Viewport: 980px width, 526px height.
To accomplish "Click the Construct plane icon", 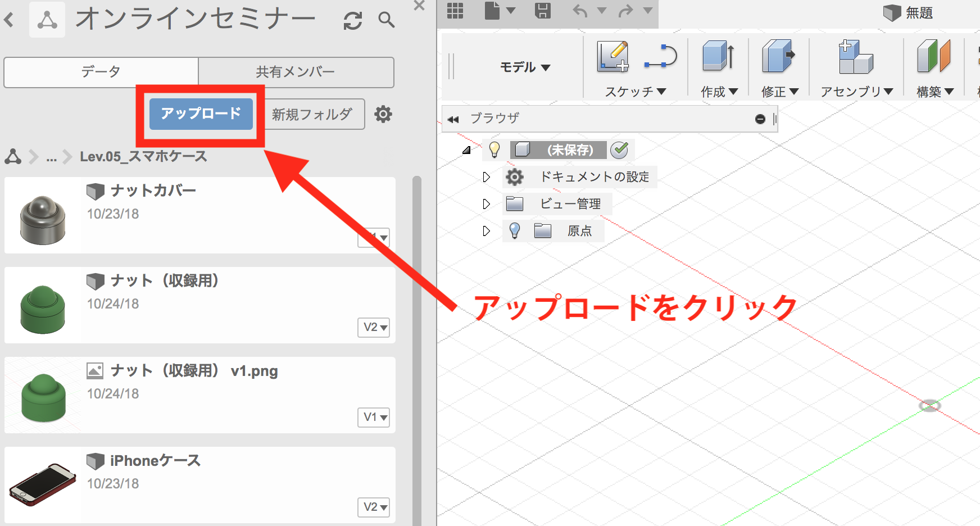I will [933, 57].
